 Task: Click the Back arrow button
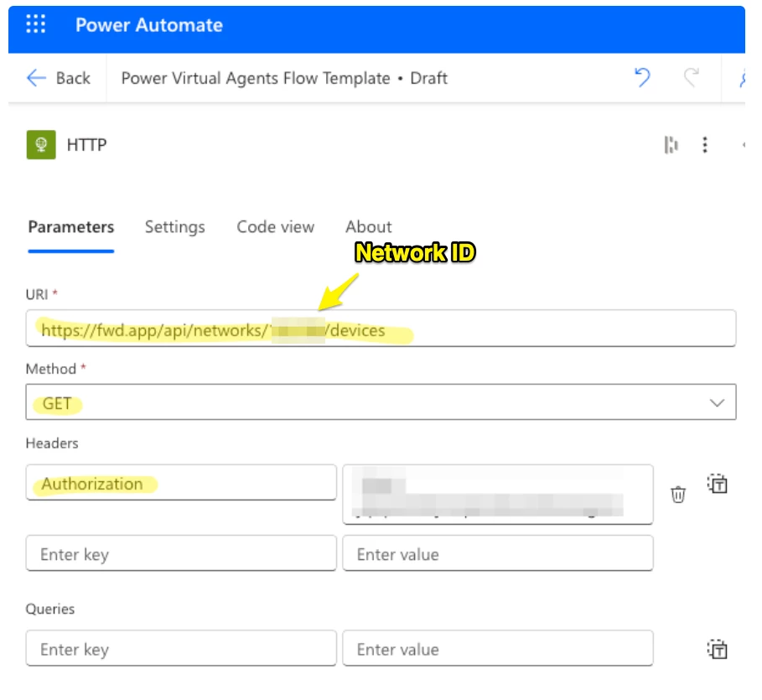[x=59, y=78]
